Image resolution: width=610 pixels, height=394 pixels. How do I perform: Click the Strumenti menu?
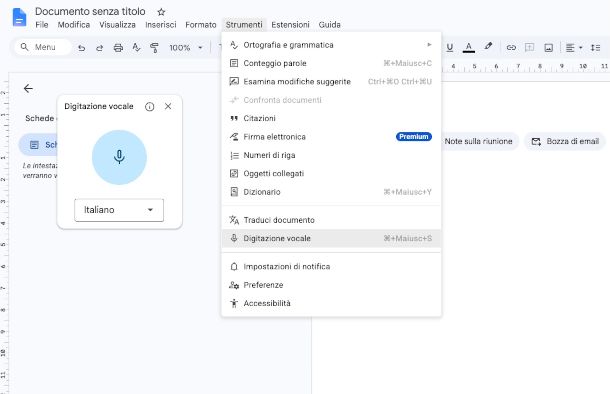point(244,25)
